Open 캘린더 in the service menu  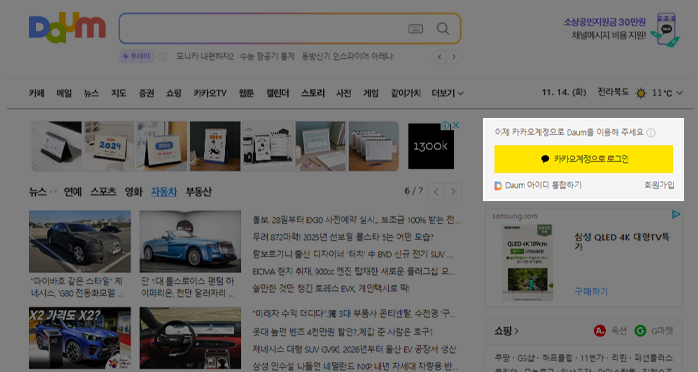pos(278,93)
